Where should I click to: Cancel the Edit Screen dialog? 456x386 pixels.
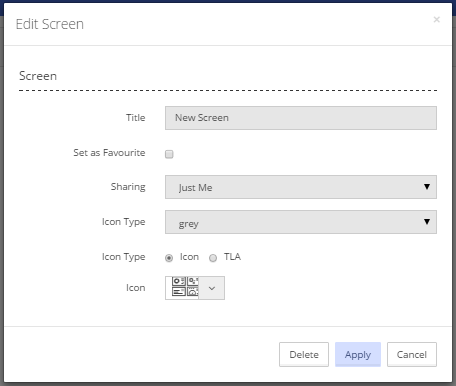coord(412,354)
